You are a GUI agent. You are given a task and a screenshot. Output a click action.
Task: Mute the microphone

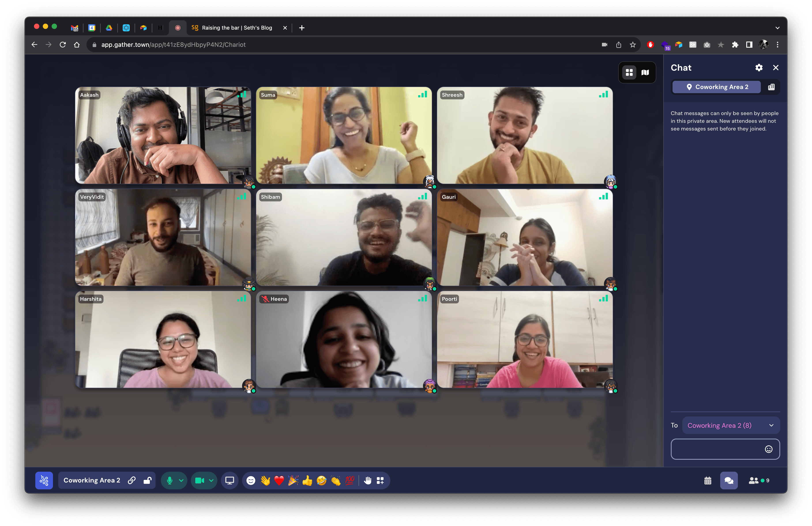[x=169, y=480]
